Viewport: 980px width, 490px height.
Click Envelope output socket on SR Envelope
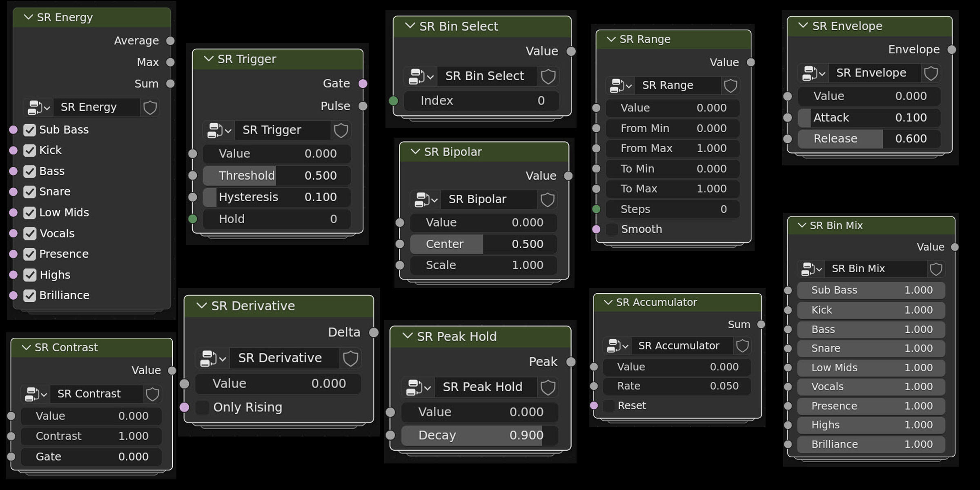click(x=952, y=50)
